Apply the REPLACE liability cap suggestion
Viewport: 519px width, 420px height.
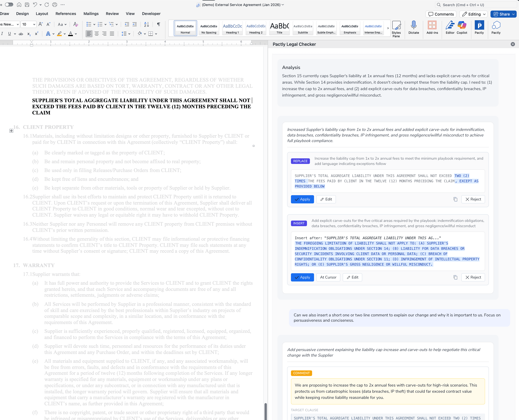[302, 199]
